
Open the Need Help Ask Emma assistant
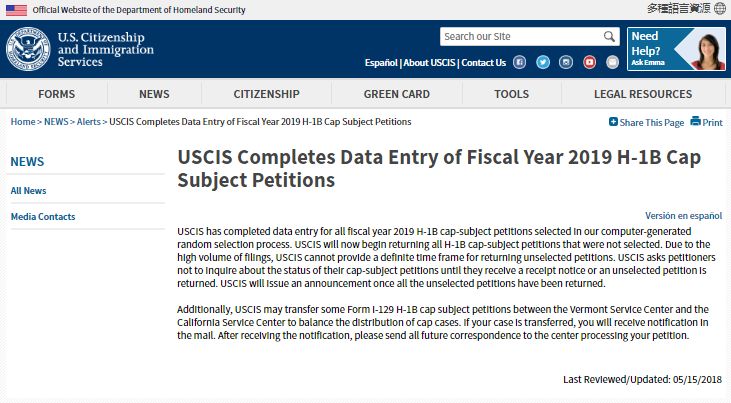click(x=676, y=49)
